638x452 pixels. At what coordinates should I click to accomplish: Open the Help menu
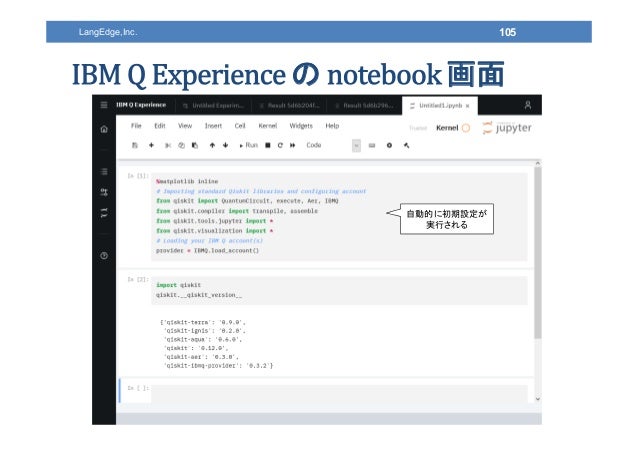(x=332, y=126)
